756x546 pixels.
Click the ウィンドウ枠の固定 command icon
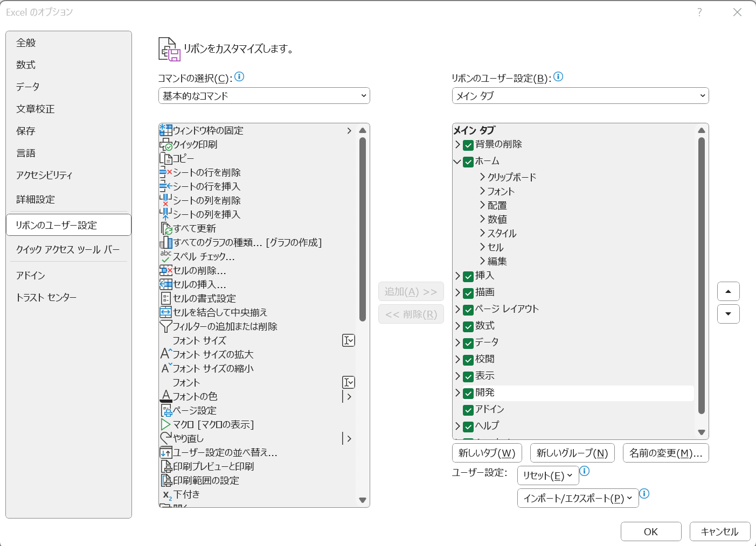[166, 130]
